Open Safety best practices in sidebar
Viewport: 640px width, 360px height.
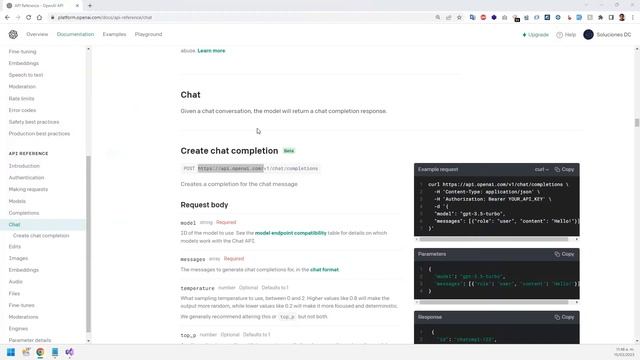[x=34, y=122]
